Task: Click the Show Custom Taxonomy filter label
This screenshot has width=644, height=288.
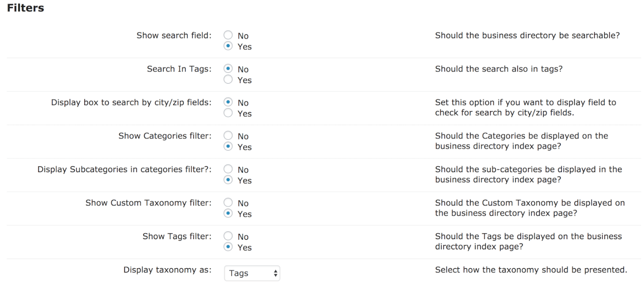Action: click(148, 203)
